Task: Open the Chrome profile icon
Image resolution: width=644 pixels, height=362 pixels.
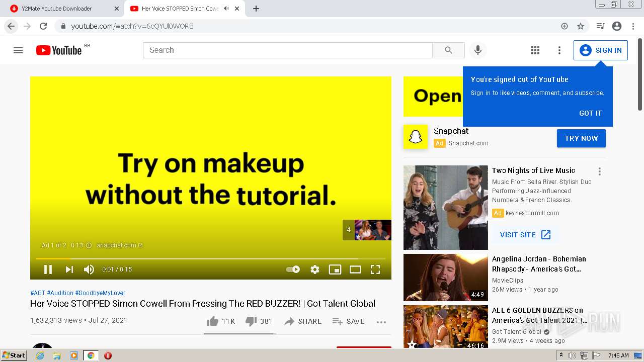Action: click(617, 26)
